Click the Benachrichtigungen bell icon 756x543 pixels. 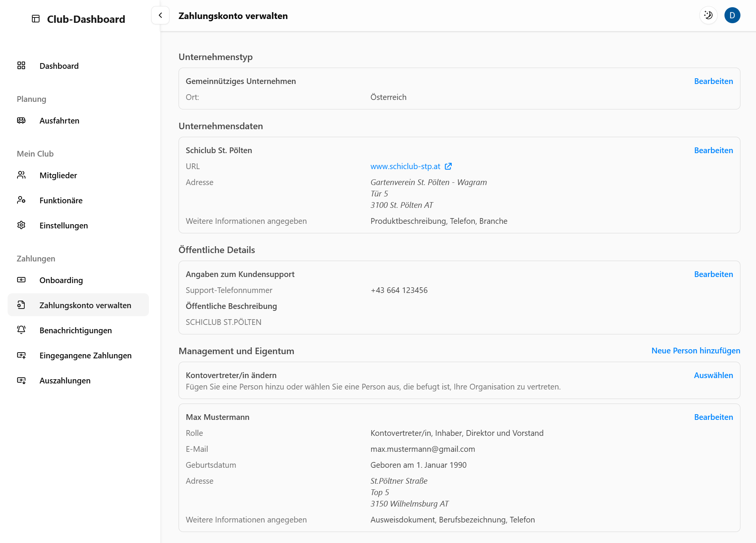point(21,330)
